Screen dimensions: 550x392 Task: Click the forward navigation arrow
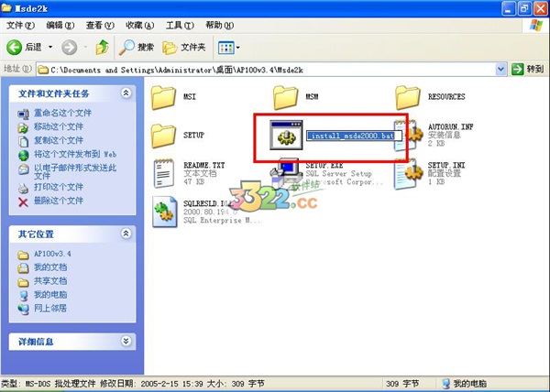click(69, 47)
